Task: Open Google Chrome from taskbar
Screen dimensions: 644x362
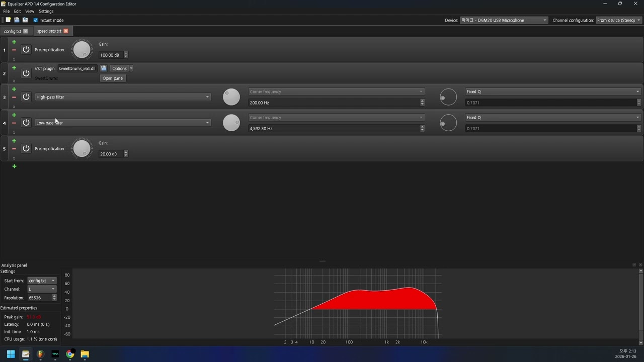Action: [70, 354]
